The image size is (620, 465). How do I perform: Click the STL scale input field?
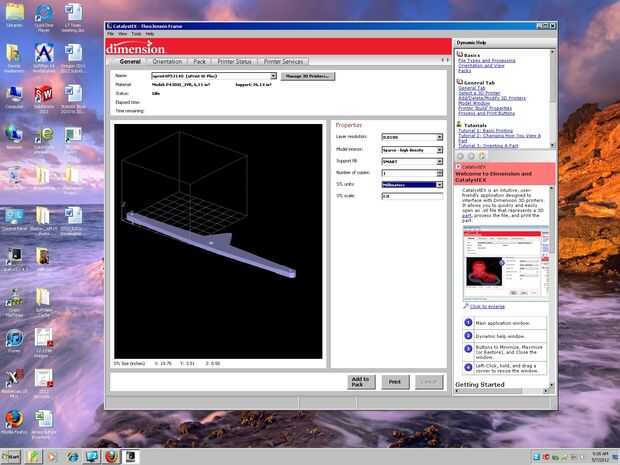412,196
